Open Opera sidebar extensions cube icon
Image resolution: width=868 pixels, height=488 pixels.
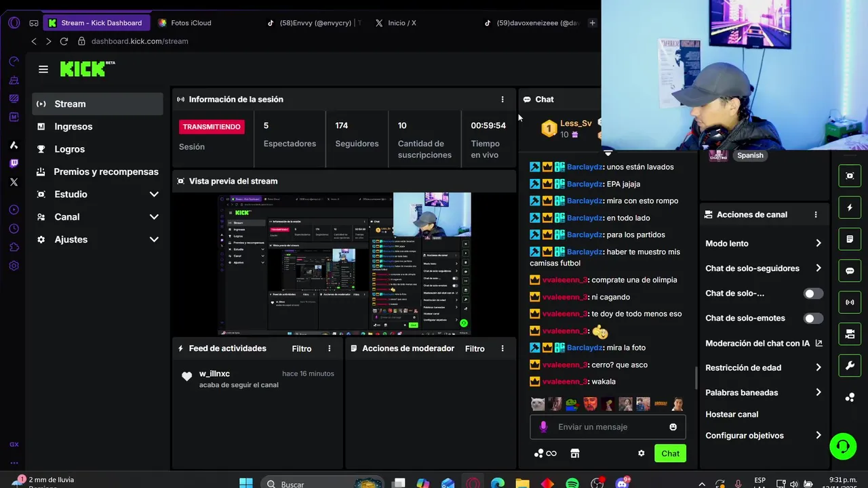[x=14, y=247]
